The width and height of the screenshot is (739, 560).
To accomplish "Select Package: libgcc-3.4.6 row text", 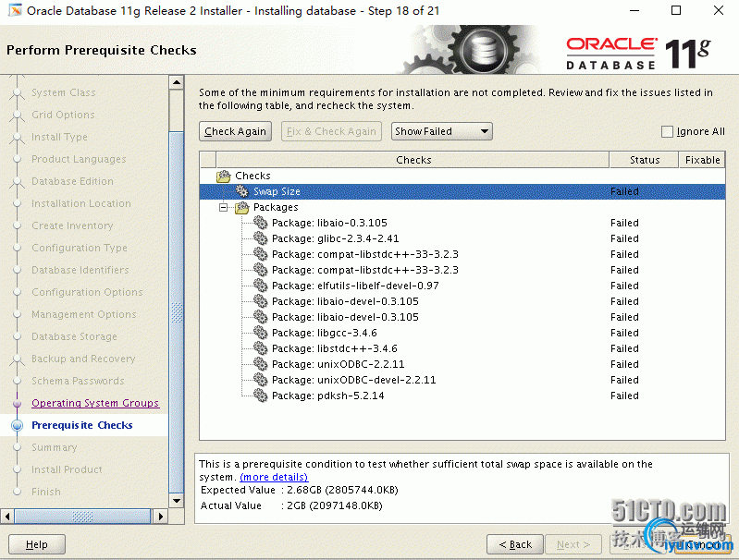I will tap(325, 333).
